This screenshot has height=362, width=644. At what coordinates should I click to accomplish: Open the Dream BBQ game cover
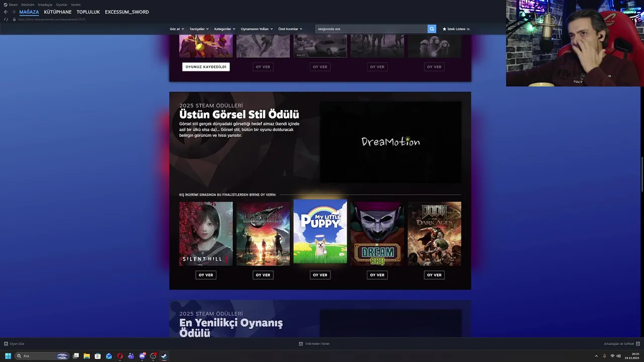click(x=377, y=234)
